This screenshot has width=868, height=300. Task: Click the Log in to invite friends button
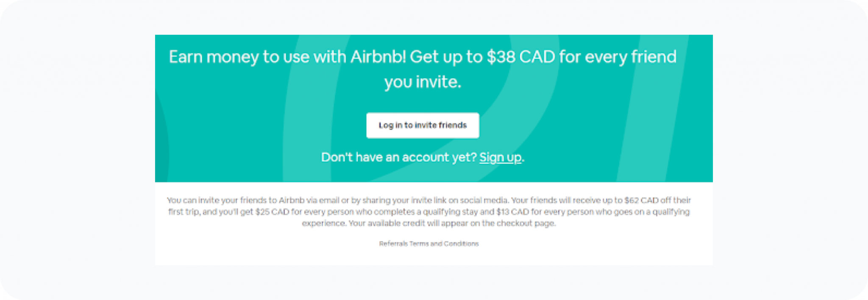click(x=423, y=125)
